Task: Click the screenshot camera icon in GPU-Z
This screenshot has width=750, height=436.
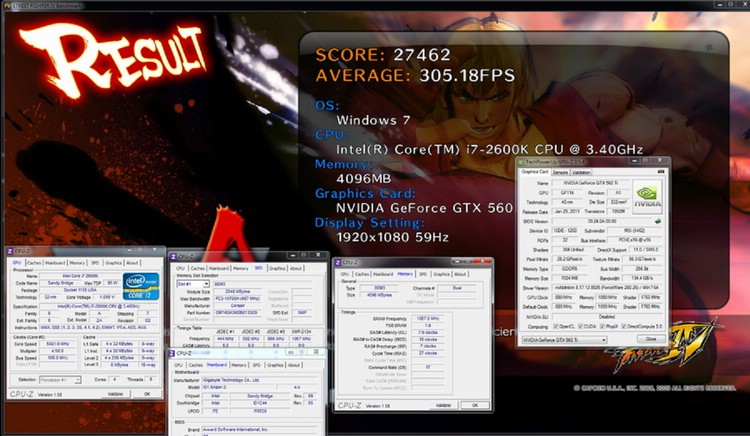Action: pyautogui.click(x=661, y=171)
